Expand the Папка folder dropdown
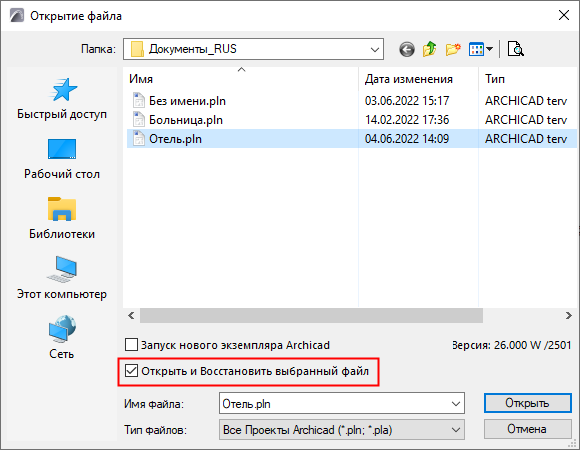The height and width of the screenshot is (450, 580). (x=375, y=49)
